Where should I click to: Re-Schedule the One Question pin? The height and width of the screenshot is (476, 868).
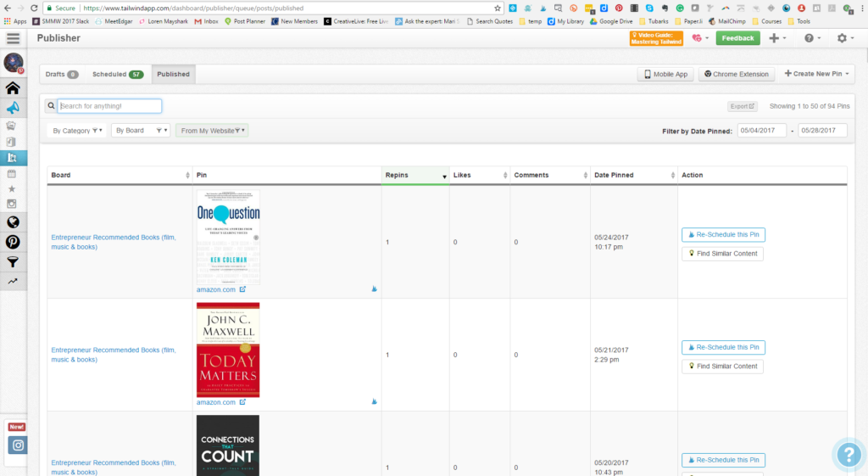tap(723, 235)
